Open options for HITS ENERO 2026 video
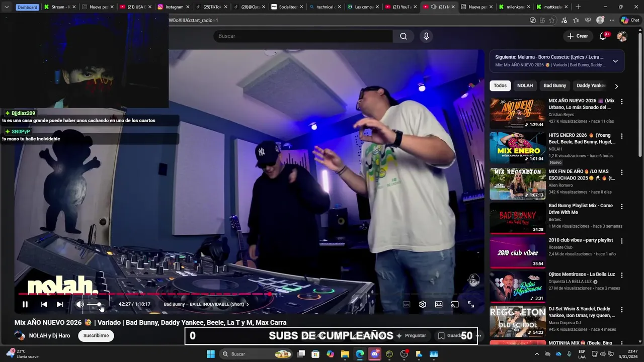Viewport: 644px width, 362px height. 622,136
